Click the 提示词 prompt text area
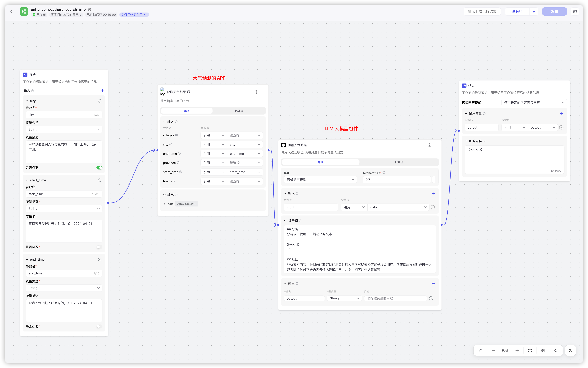The image size is (588, 368). click(360, 249)
